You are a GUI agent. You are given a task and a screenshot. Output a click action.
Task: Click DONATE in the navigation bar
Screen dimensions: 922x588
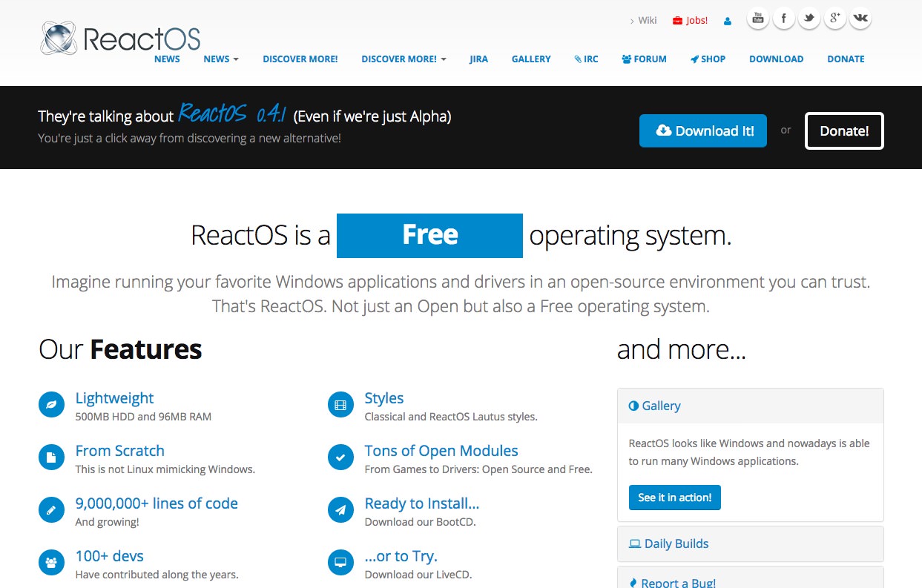tap(846, 59)
